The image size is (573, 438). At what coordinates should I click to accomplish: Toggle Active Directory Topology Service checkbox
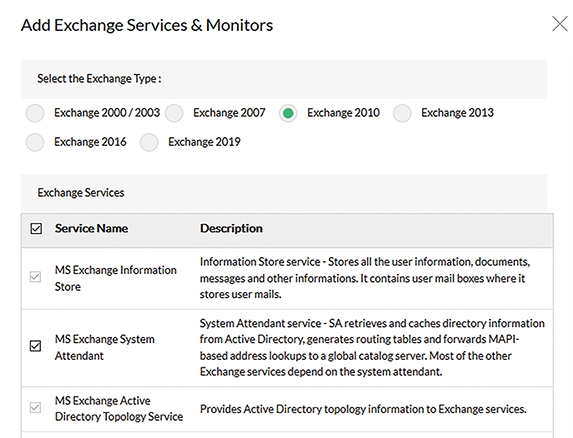pyautogui.click(x=35, y=407)
